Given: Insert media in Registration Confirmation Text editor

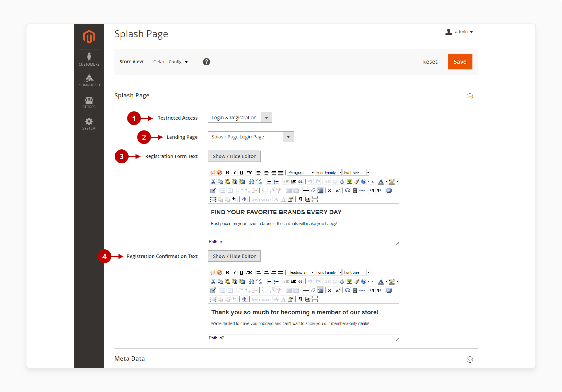Looking at the screenshot, I should point(354,290).
